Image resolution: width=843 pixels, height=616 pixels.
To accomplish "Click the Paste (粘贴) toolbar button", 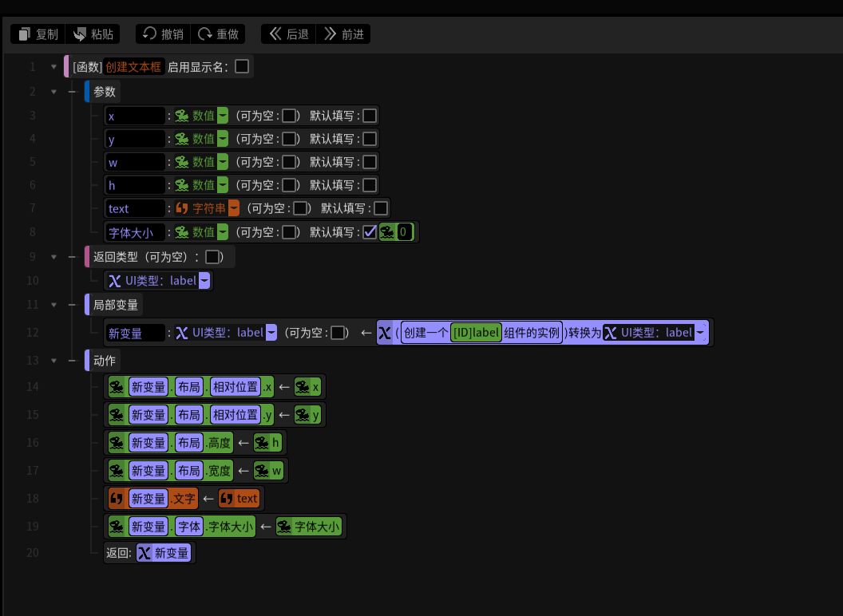I will (x=93, y=34).
